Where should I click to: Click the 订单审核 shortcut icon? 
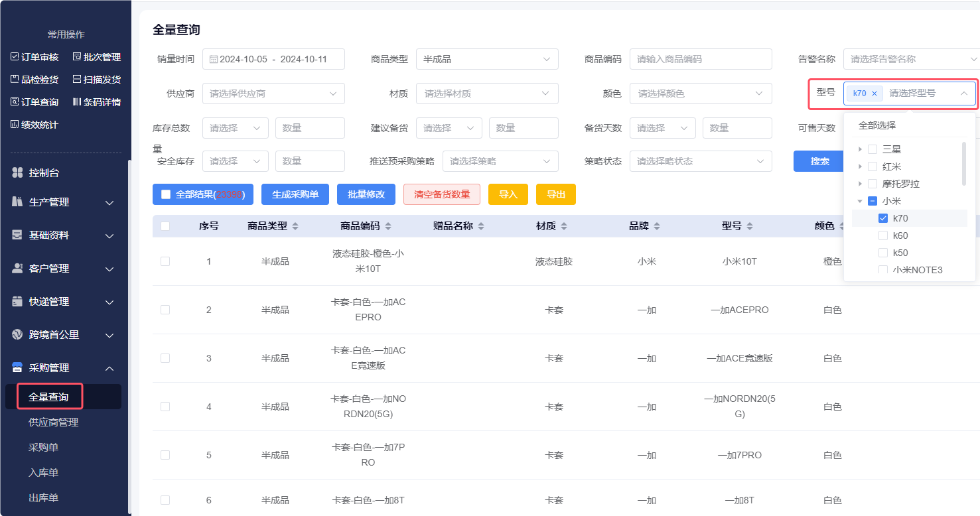[x=15, y=57]
